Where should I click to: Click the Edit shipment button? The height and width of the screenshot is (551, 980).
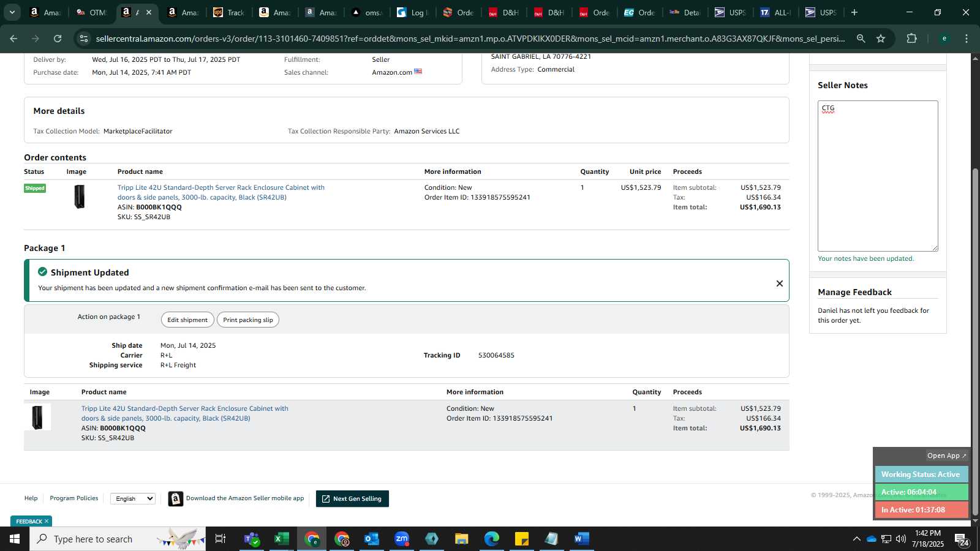187,320
